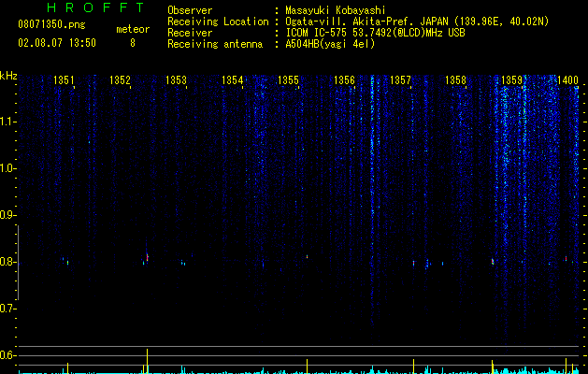The width and height of the screenshot is (588, 374).
Task: Click the 0.6 kHz frequency axis label
Action: point(7,355)
